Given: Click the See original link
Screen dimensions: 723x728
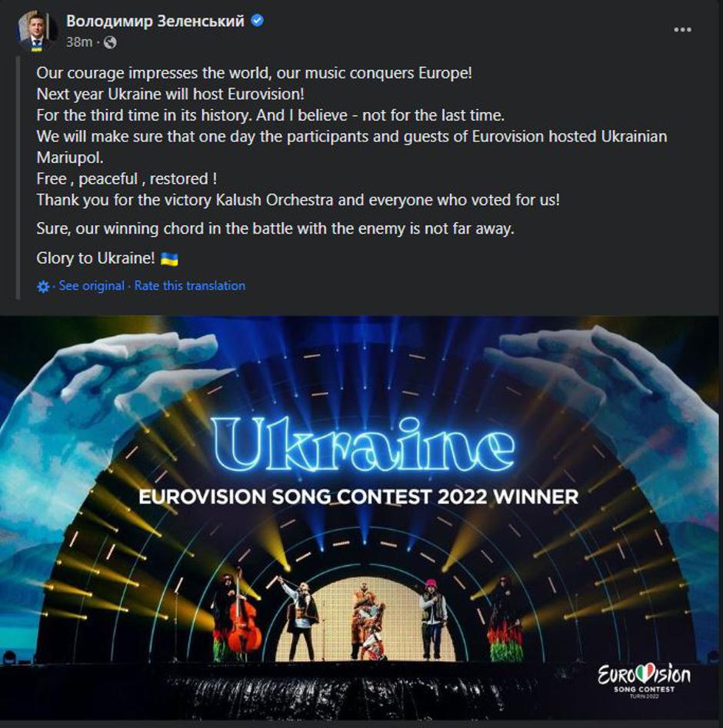Looking at the screenshot, I should [x=92, y=286].
